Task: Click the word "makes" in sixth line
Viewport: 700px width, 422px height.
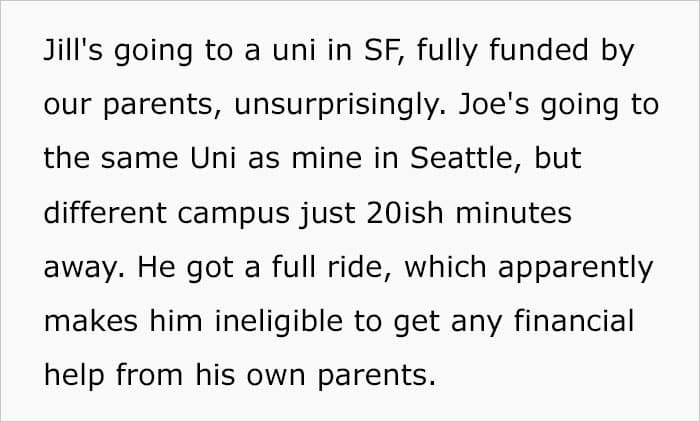Action: (91, 321)
